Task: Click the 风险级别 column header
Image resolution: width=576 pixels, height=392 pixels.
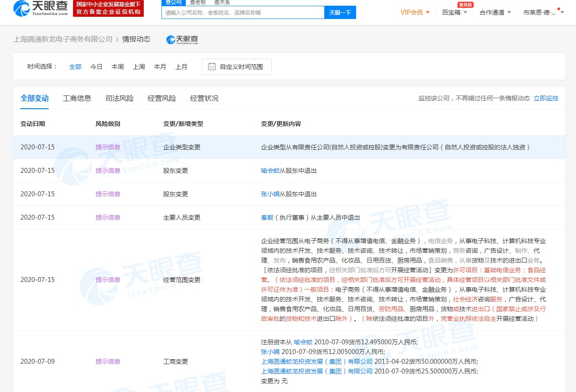Action: pyautogui.click(x=108, y=124)
